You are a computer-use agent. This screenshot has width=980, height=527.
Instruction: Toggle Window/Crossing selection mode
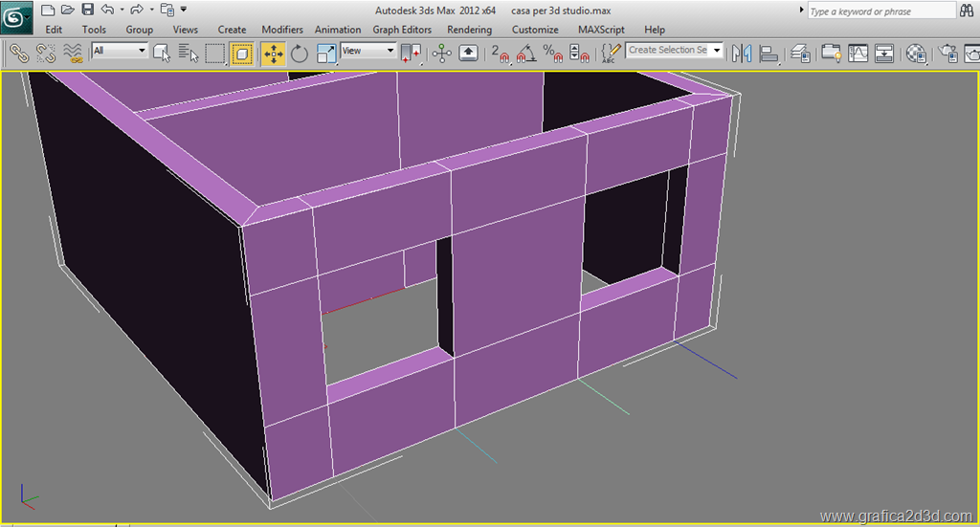tap(242, 54)
